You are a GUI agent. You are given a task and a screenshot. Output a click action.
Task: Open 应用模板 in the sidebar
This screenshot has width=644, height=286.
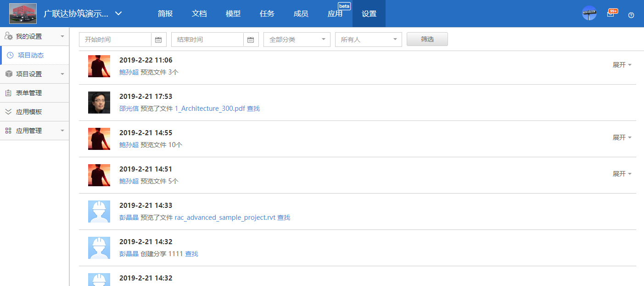pos(28,112)
